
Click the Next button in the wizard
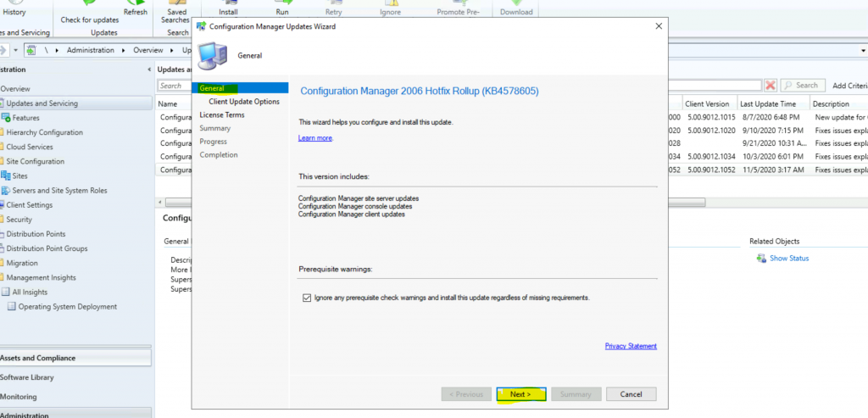(521, 394)
